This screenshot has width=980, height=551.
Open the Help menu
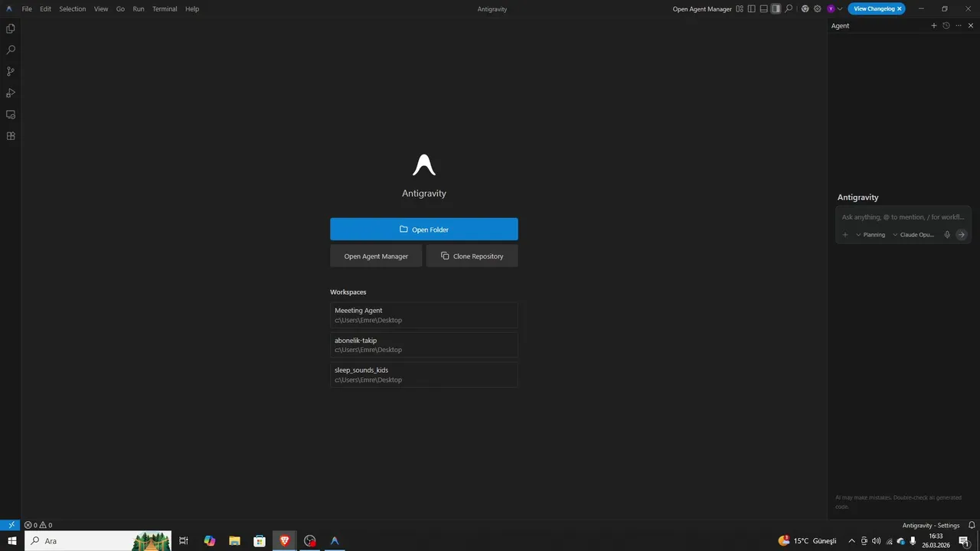[x=192, y=9]
